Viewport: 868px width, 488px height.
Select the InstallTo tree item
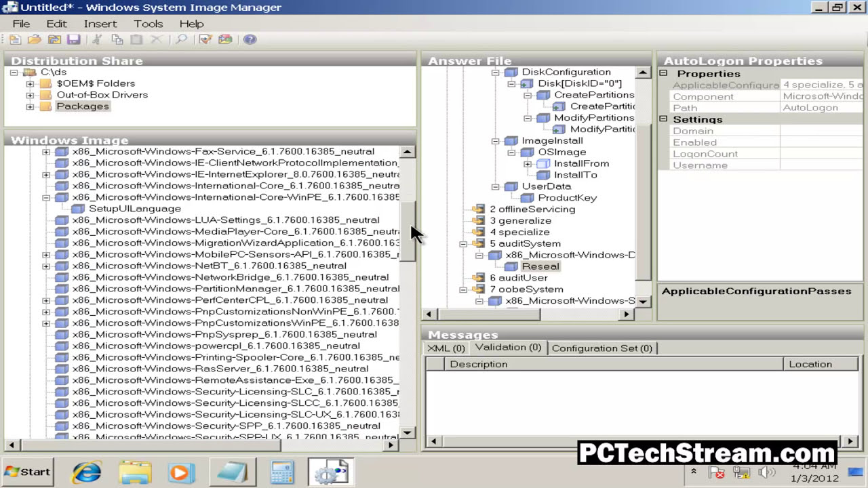tap(575, 175)
